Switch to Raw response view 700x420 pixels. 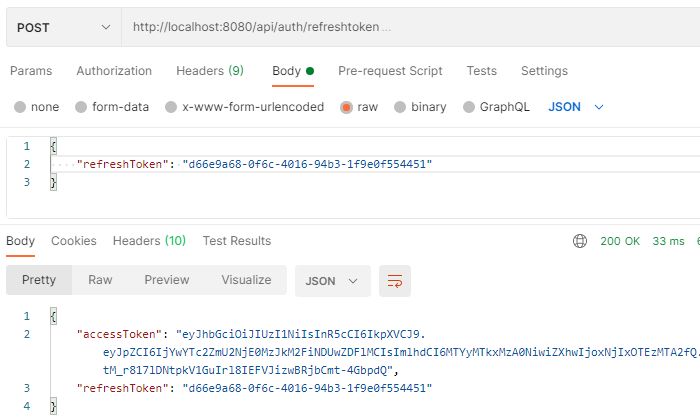pos(100,280)
